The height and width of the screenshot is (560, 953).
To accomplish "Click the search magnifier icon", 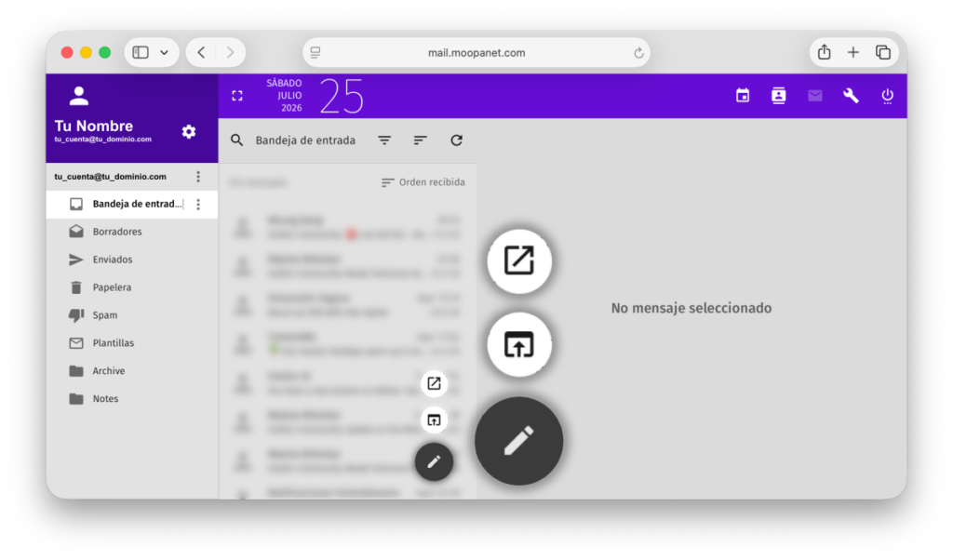I will (x=237, y=140).
